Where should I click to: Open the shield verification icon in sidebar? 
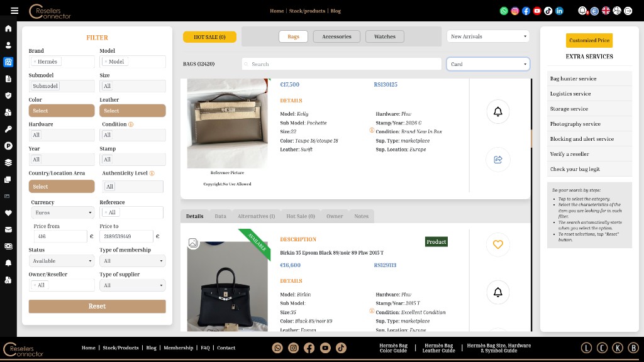point(8,96)
